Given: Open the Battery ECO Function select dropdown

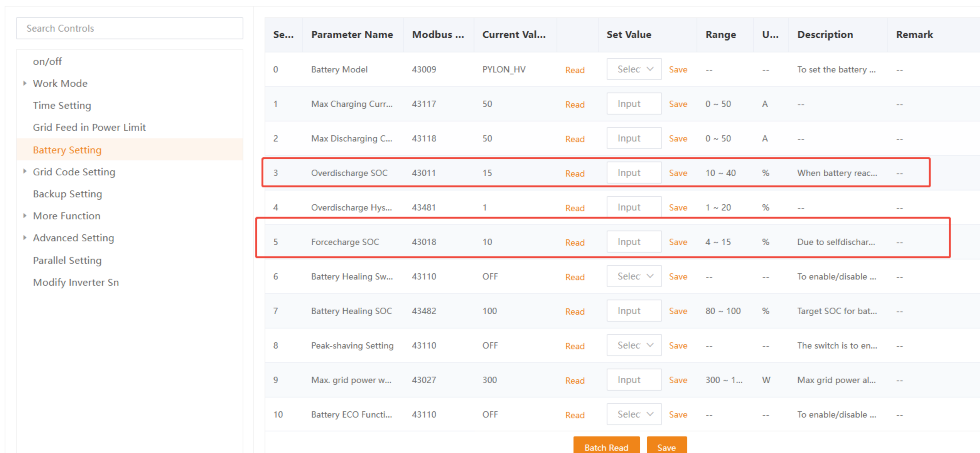Looking at the screenshot, I should point(634,414).
